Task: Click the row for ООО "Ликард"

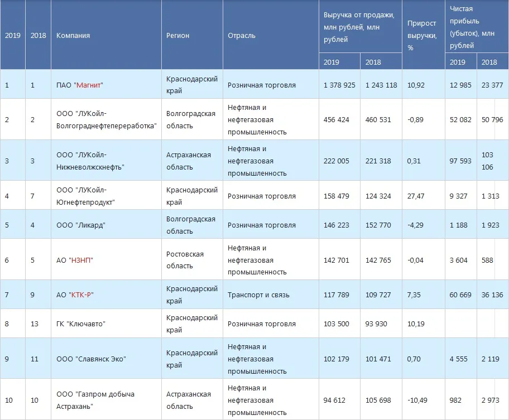Action: (x=80, y=224)
